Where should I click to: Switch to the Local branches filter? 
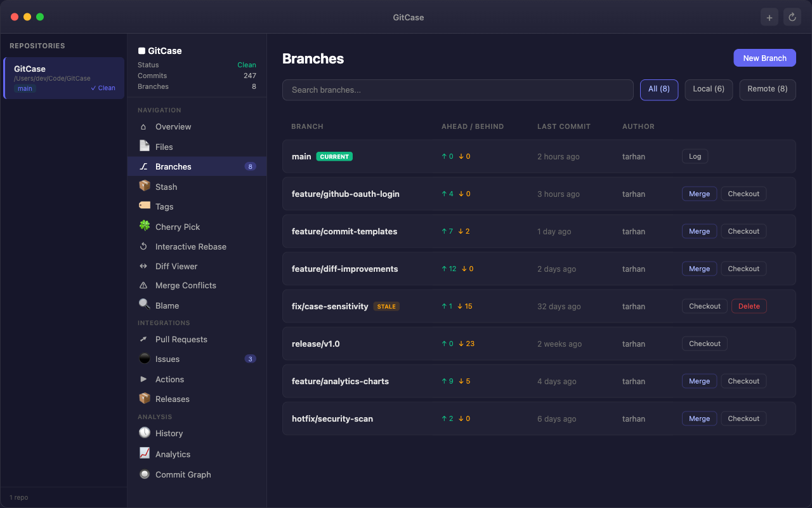(709, 90)
